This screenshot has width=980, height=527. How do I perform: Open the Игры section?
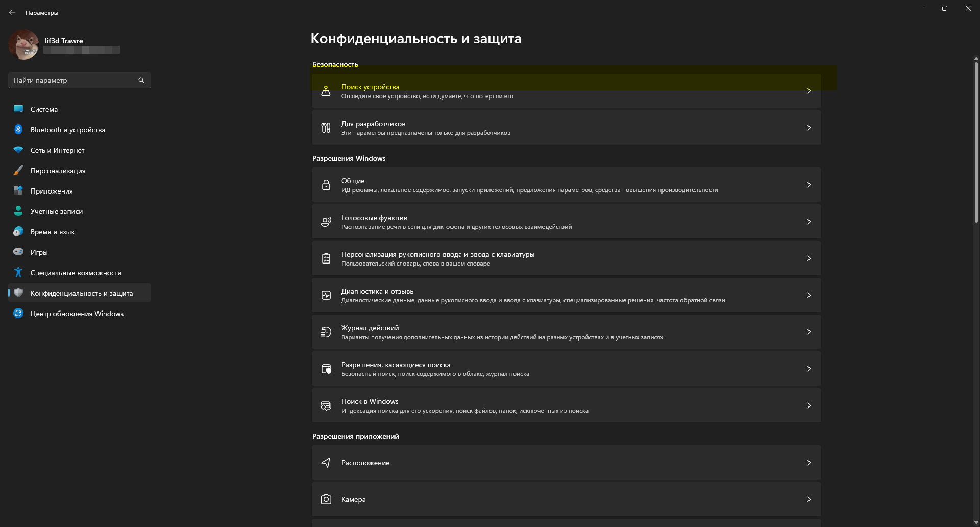[x=79, y=252]
